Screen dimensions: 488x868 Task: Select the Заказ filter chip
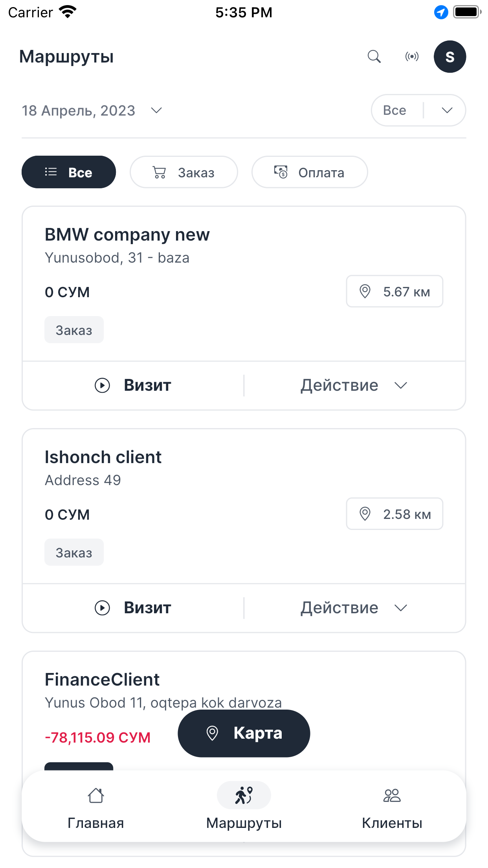[x=184, y=172]
